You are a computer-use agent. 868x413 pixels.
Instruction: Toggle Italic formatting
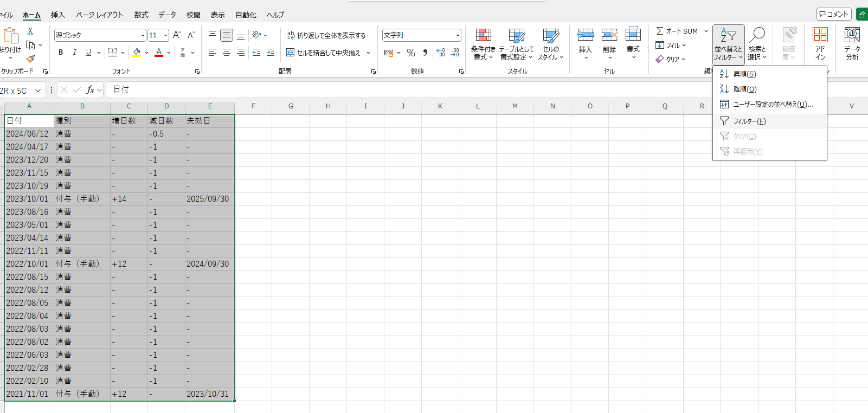click(74, 53)
